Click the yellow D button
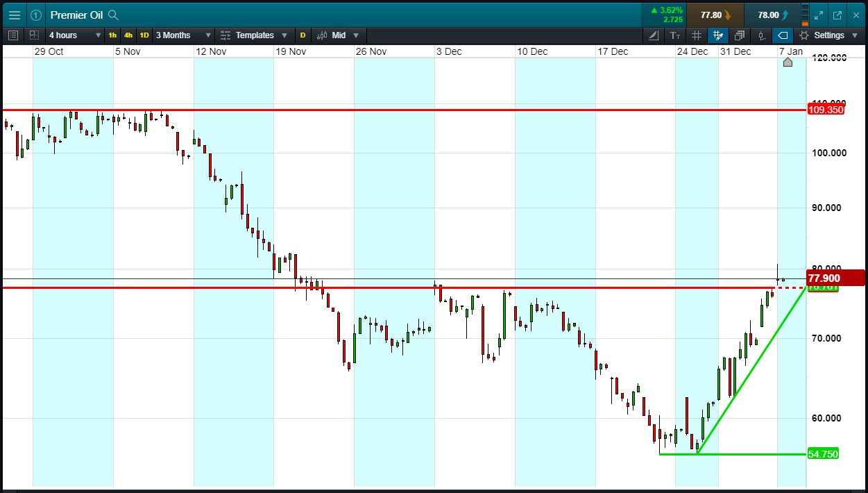The height and width of the screenshot is (493, 868). 303,35
